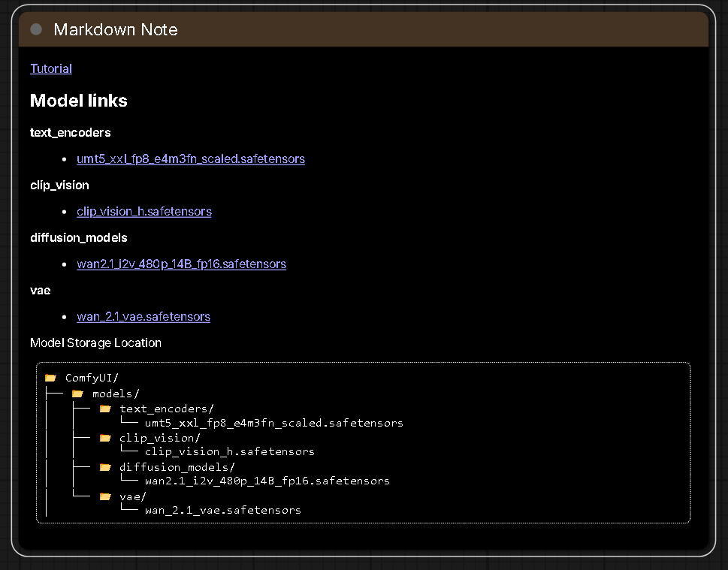728x570 pixels.
Task: Click the clip_vision/ folder icon in tree
Action: pos(105,438)
